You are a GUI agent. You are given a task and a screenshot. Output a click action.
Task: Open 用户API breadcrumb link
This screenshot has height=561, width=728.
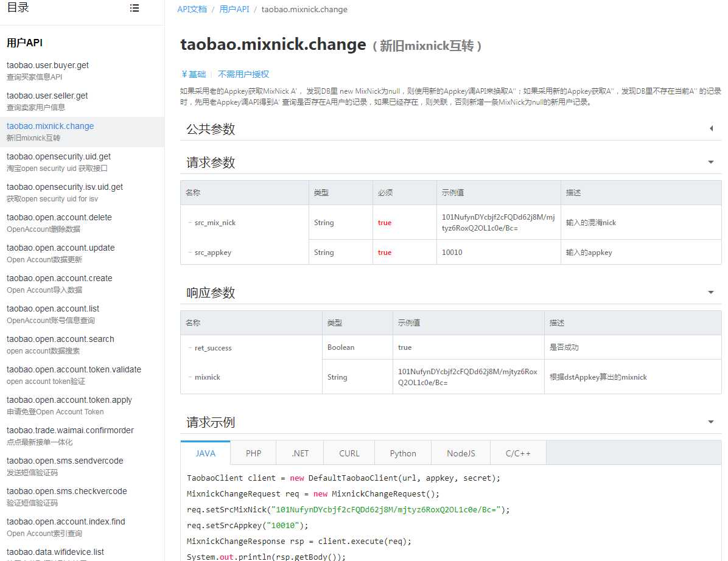[x=234, y=9]
